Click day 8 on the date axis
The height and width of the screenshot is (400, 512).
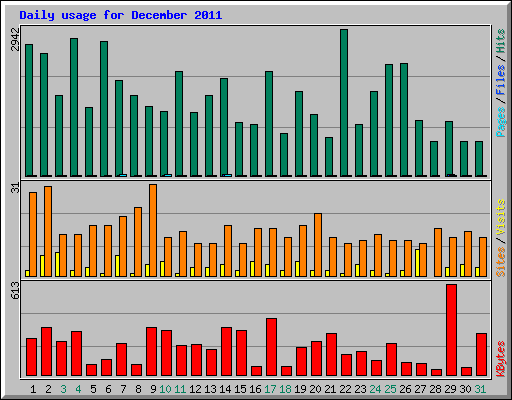click(x=138, y=389)
